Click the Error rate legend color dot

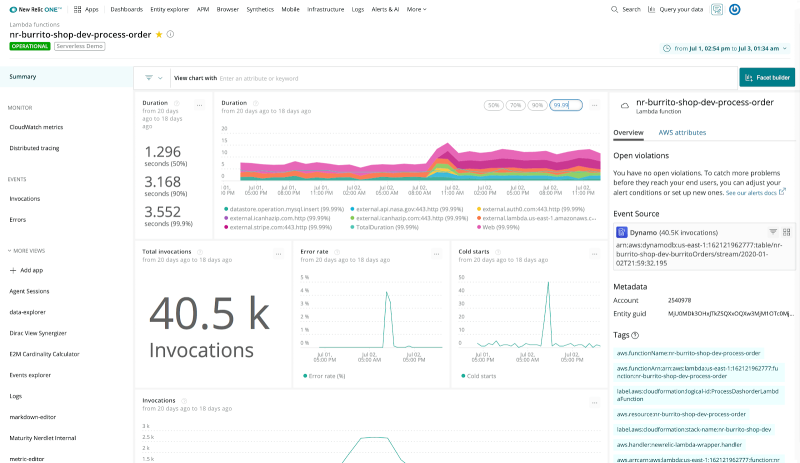(x=305, y=376)
